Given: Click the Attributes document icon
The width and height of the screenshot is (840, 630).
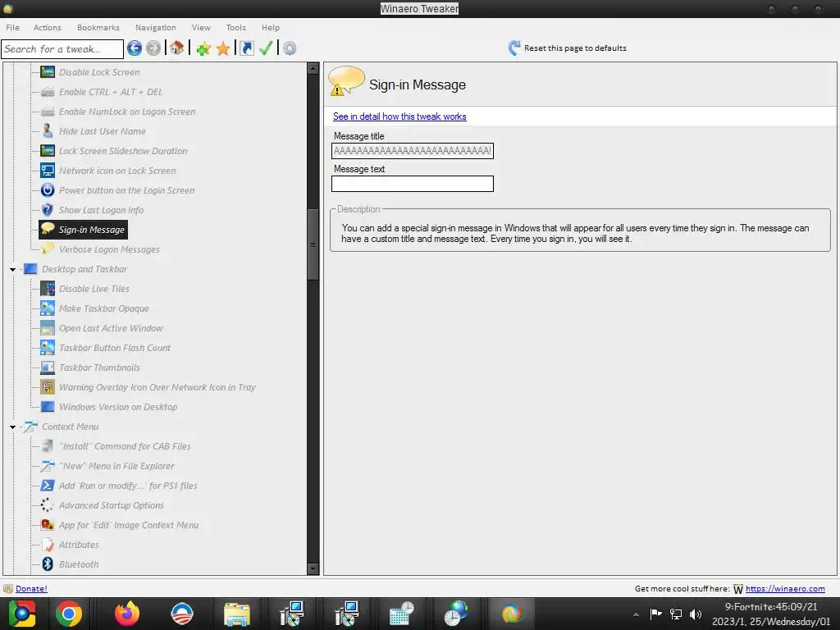Looking at the screenshot, I should [x=48, y=545].
